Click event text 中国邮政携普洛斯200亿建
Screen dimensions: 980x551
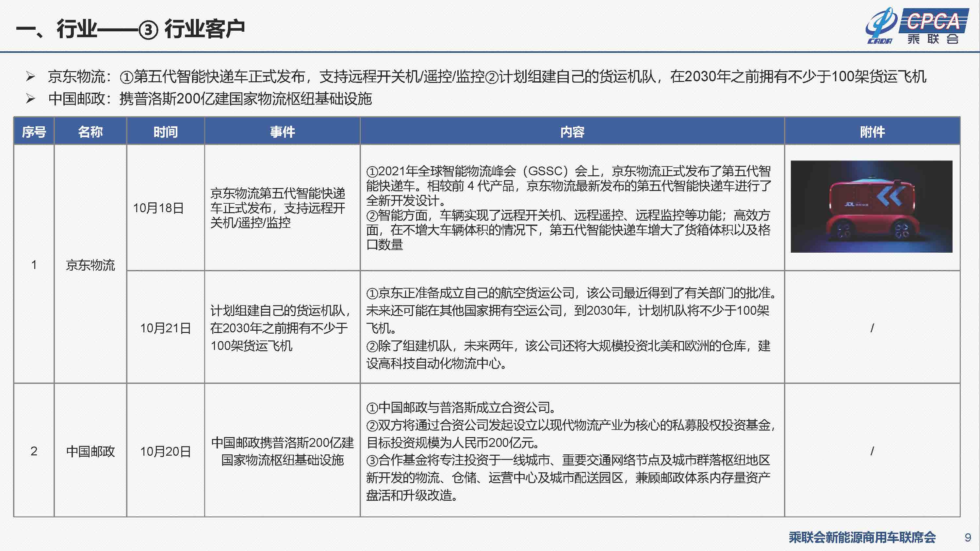(282, 451)
